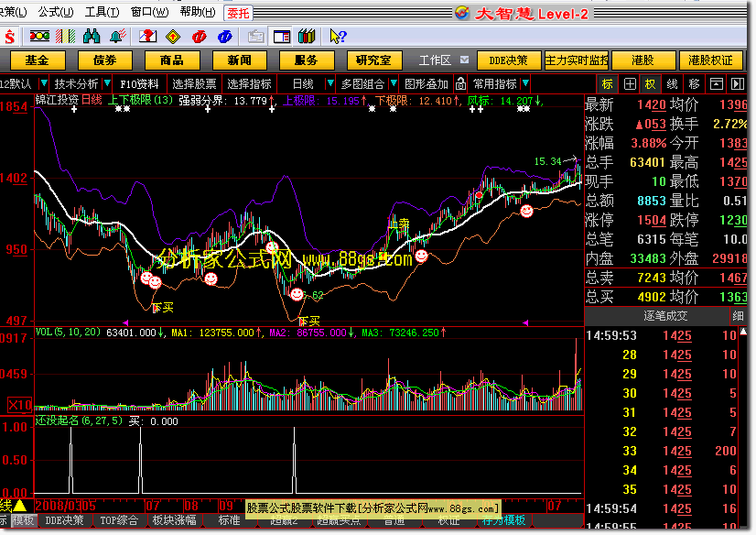Open the 窗口(W) menu
The image size is (756, 535).
pyautogui.click(x=149, y=12)
